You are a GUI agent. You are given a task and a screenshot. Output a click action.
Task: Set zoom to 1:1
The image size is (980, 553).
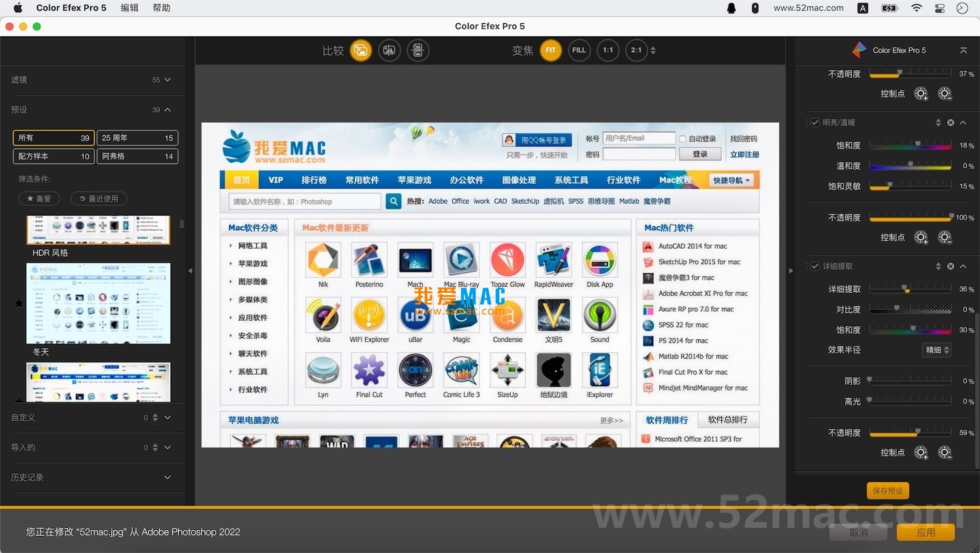[607, 50]
